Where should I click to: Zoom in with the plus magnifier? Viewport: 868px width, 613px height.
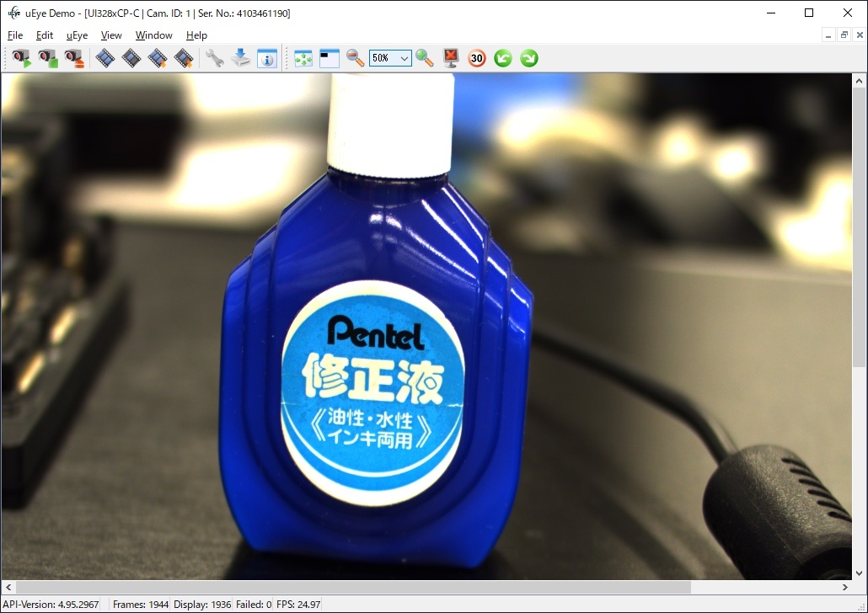point(425,58)
